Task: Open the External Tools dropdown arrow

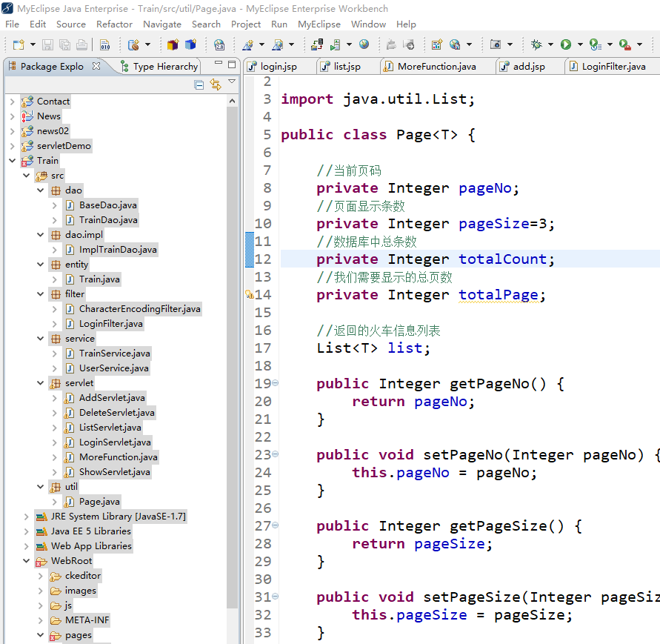Action: click(x=639, y=44)
